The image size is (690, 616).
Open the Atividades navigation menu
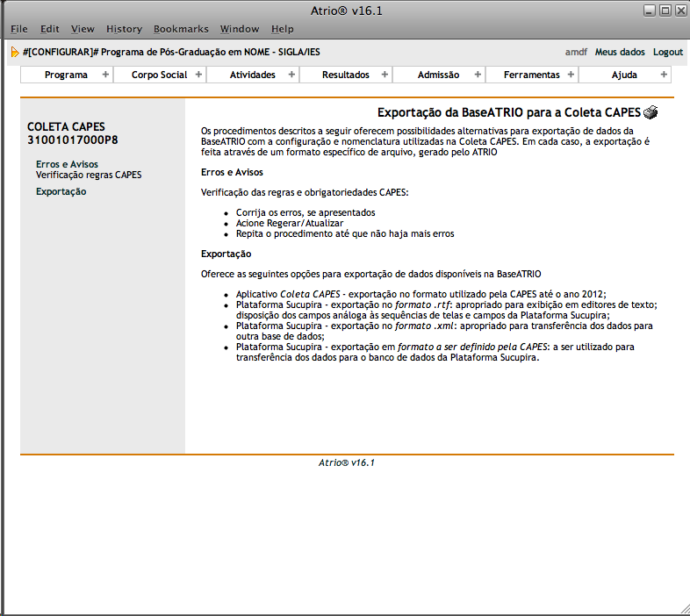click(x=252, y=75)
